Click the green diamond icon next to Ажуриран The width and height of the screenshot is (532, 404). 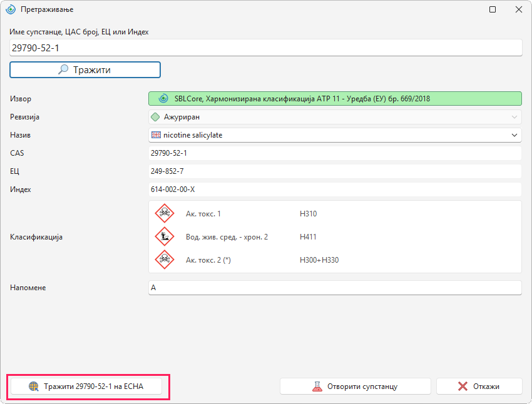155,117
